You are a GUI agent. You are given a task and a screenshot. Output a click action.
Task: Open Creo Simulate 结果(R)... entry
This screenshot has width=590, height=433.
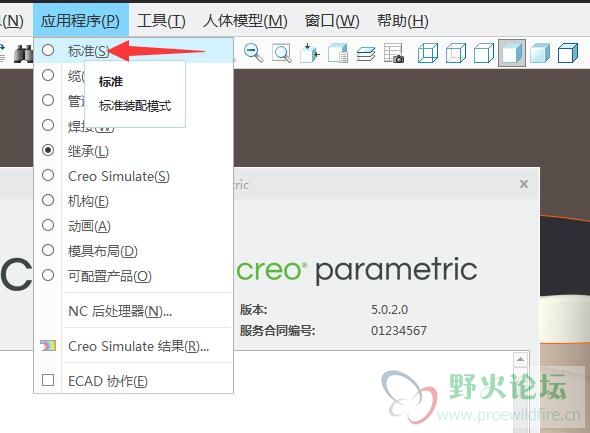pyautogui.click(x=134, y=346)
